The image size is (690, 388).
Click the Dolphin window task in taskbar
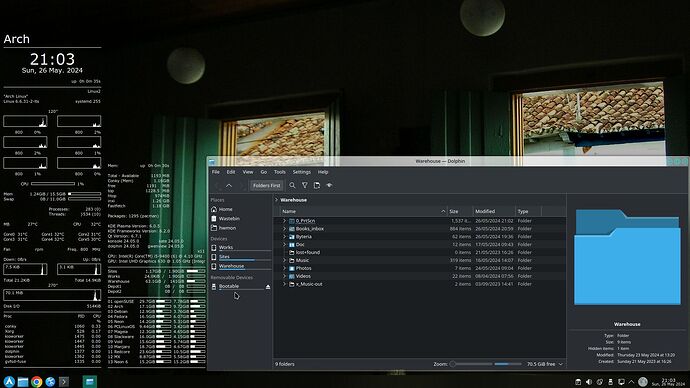coord(90,381)
